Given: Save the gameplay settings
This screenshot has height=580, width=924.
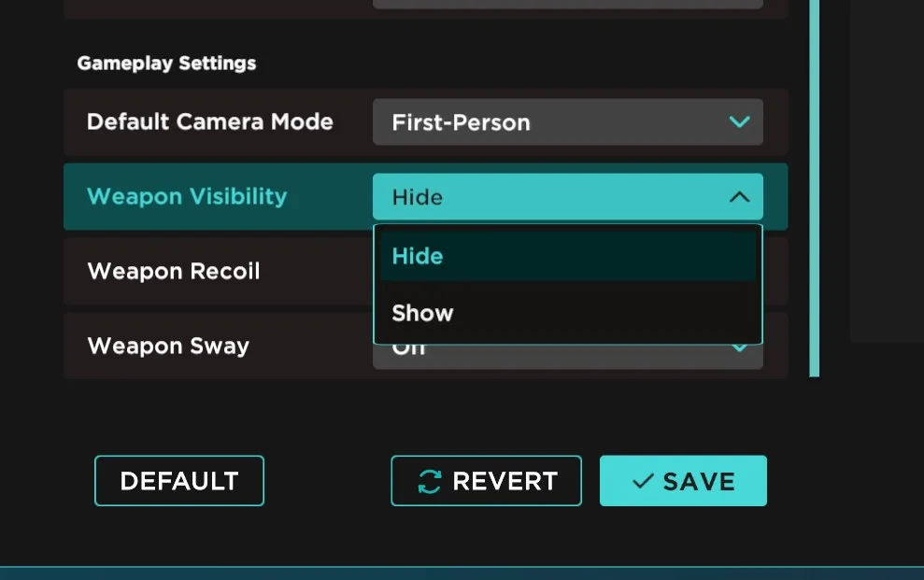Looking at the screenshot, I should point(683,481).
